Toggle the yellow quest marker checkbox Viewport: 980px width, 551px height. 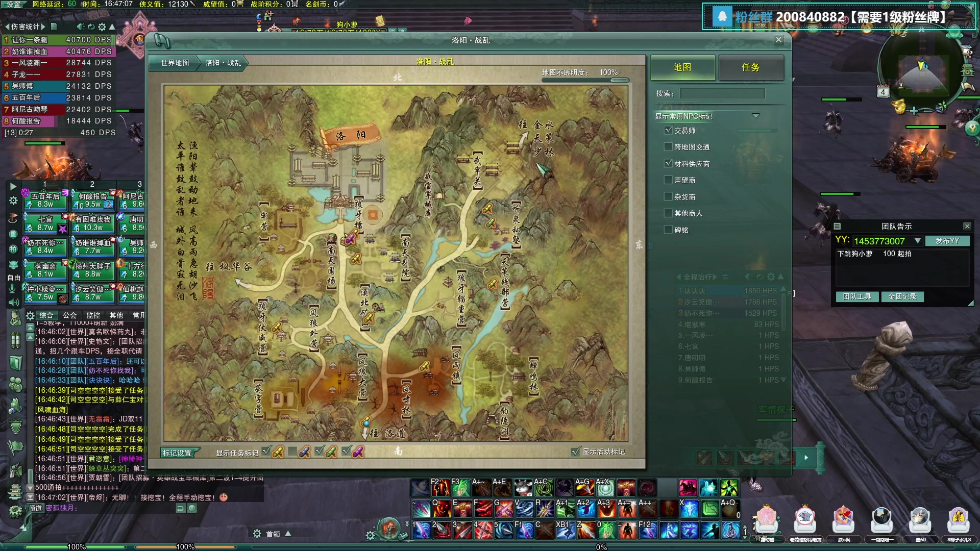266,452
